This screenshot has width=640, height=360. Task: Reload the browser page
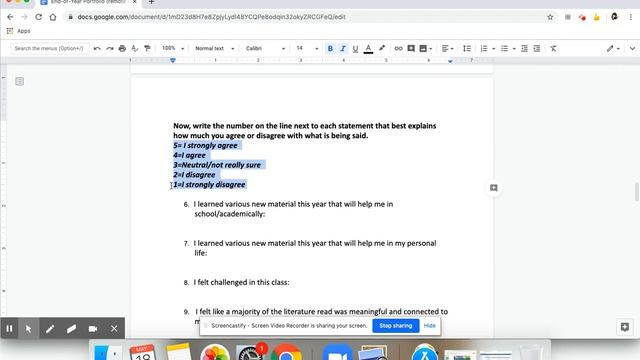pos(38,17)
